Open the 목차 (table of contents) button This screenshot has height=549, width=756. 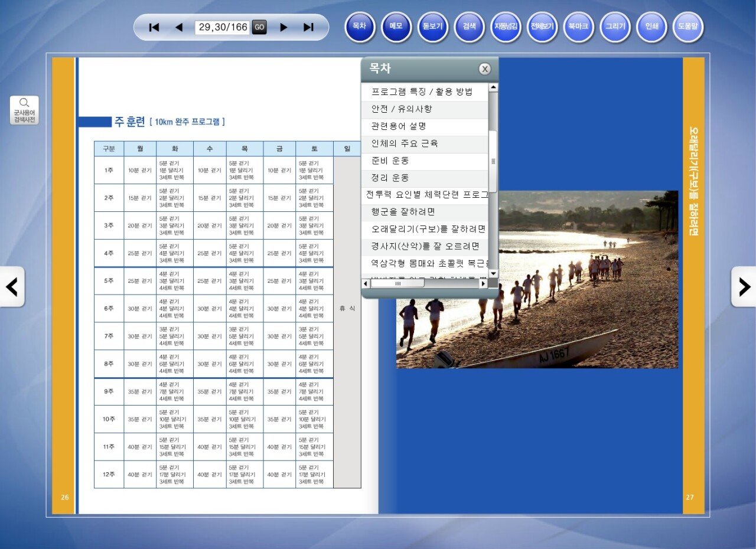coord(360,27)
